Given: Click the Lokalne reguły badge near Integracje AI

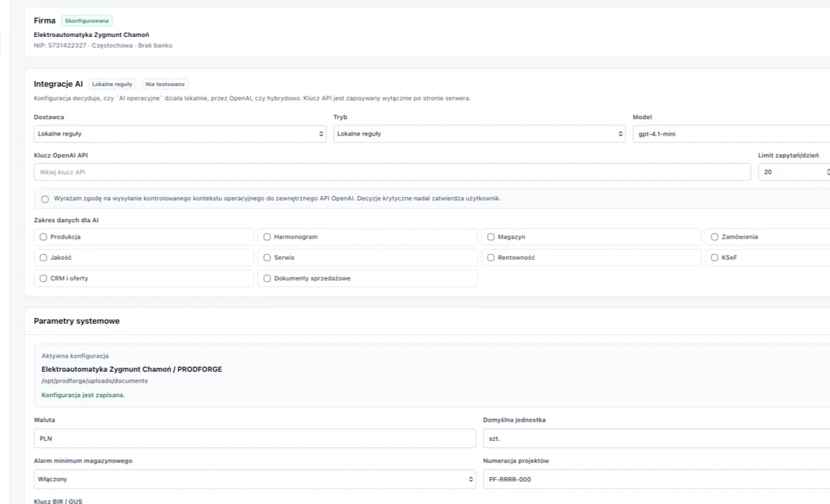Looking at the screenshot, I should [112, 84].
